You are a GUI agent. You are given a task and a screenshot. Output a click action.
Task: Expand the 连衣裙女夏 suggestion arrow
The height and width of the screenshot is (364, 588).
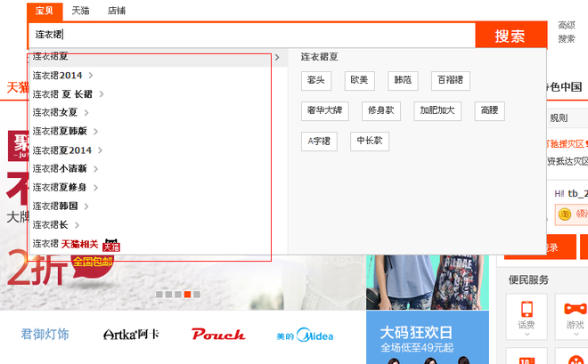click(x=86, y=113)
